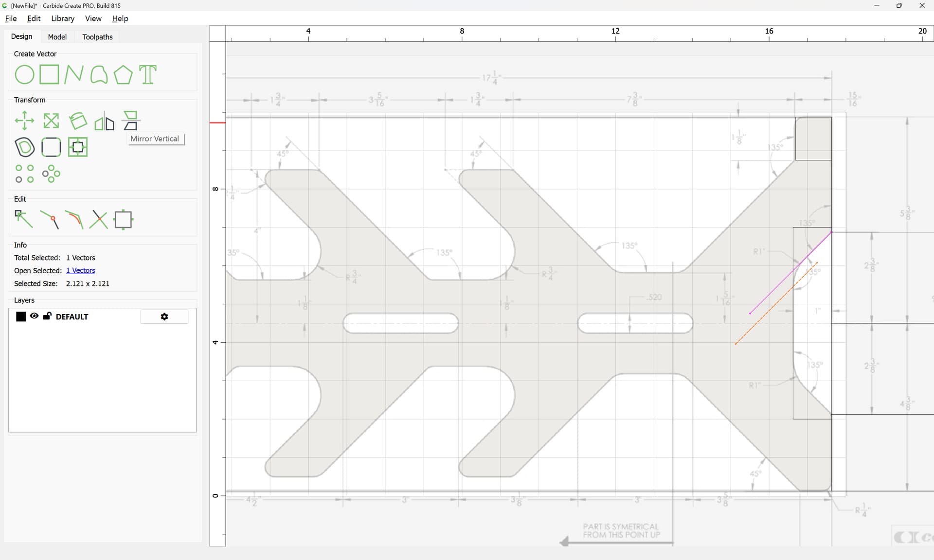Select the Text creation tool
Screen dimensions: 934x560
pos(148,75)
